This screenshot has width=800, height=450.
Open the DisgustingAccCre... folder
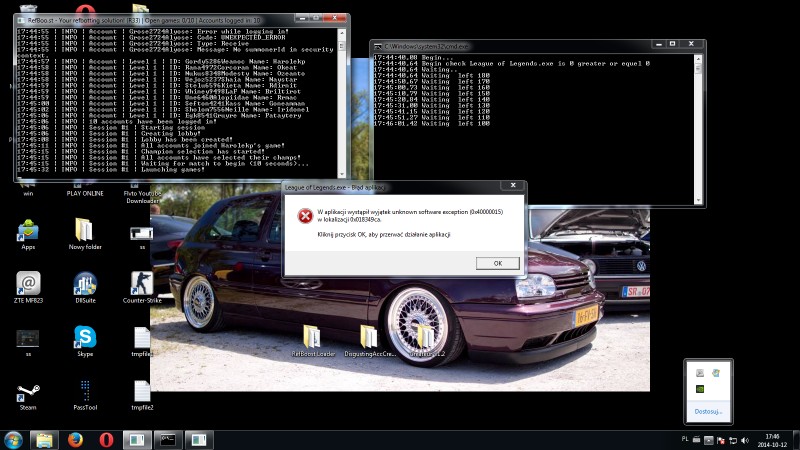coord(369,341)
